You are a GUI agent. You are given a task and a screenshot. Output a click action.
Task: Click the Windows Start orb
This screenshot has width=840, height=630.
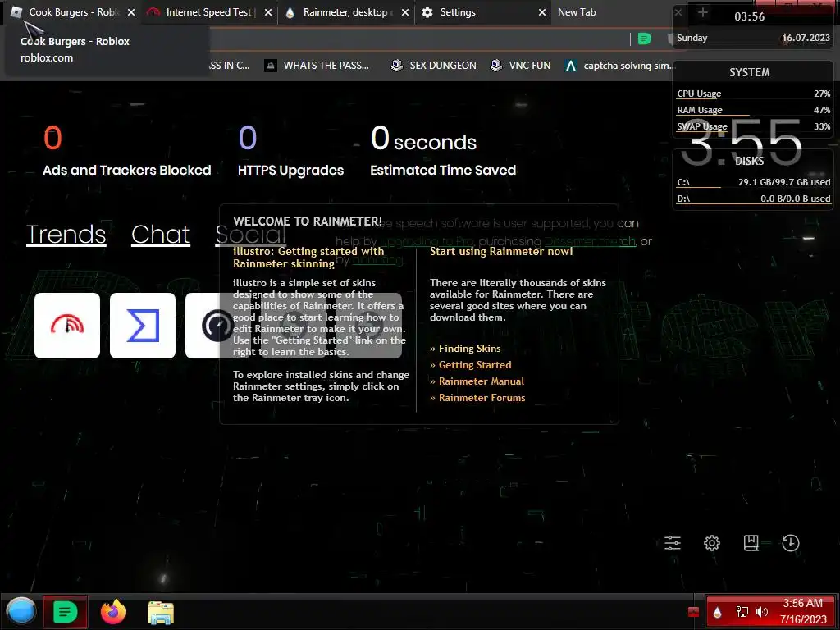click(x=21, y=611)
